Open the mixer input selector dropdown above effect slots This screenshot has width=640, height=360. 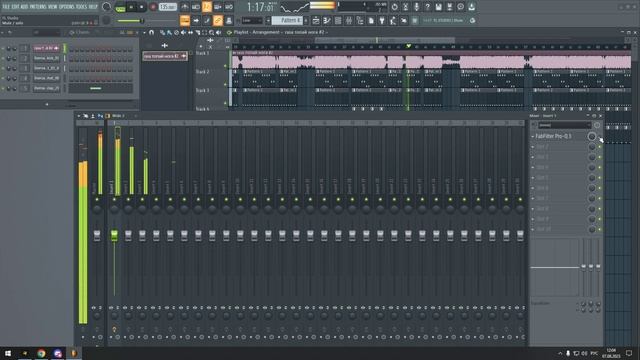tap(564, 125)
